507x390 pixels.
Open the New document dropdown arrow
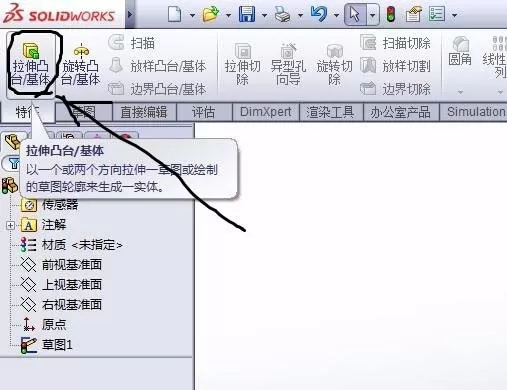[x=192, y=15]
